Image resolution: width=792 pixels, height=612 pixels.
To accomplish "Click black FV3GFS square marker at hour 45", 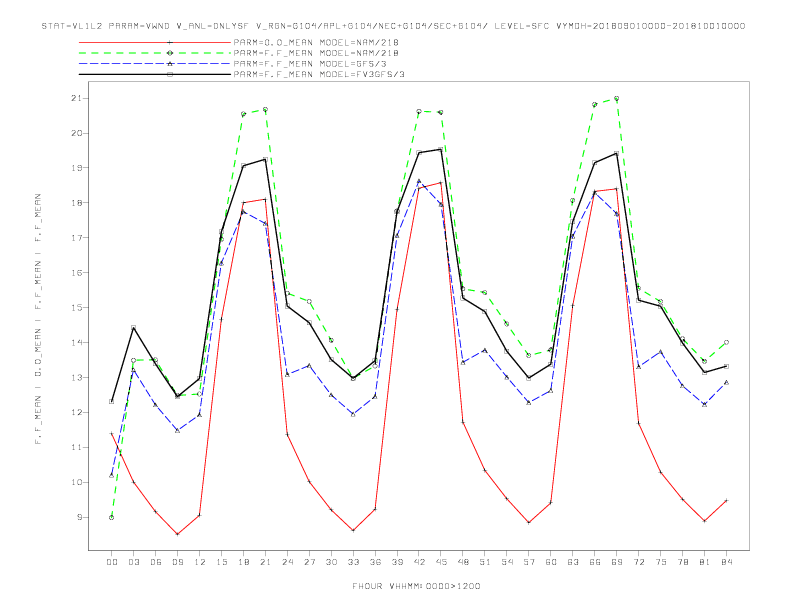I will [441, 149].
